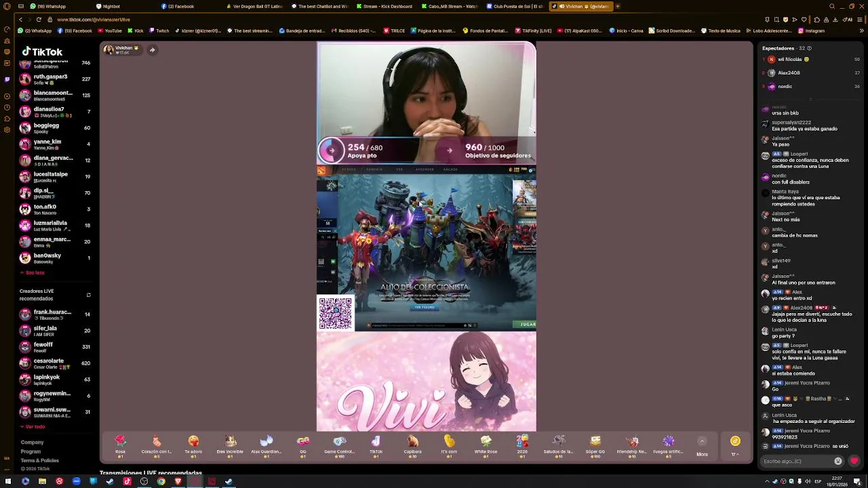Refresh recommended LIVE creators list
Viewport: 868px width, 488px height.
coord(88,295)
